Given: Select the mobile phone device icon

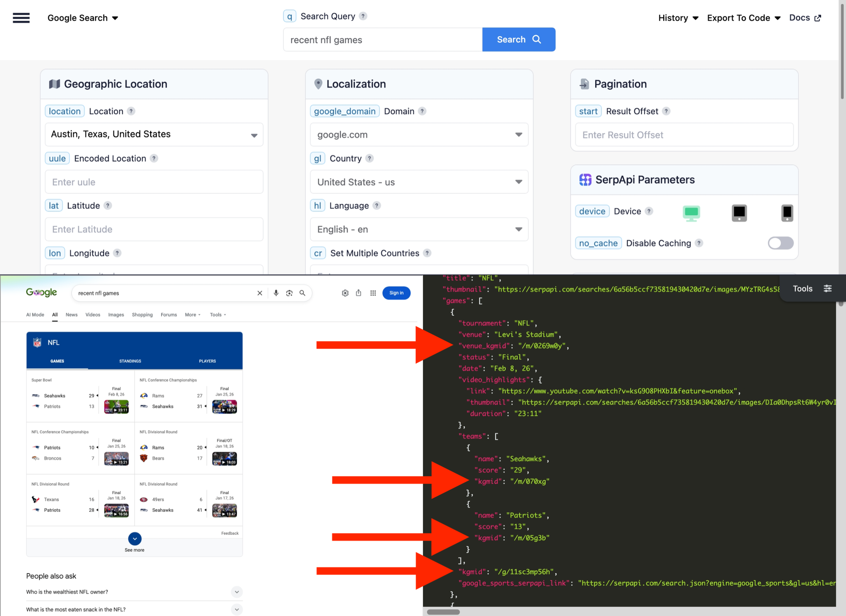Looking at the screenshot, I should pos(787,213).
